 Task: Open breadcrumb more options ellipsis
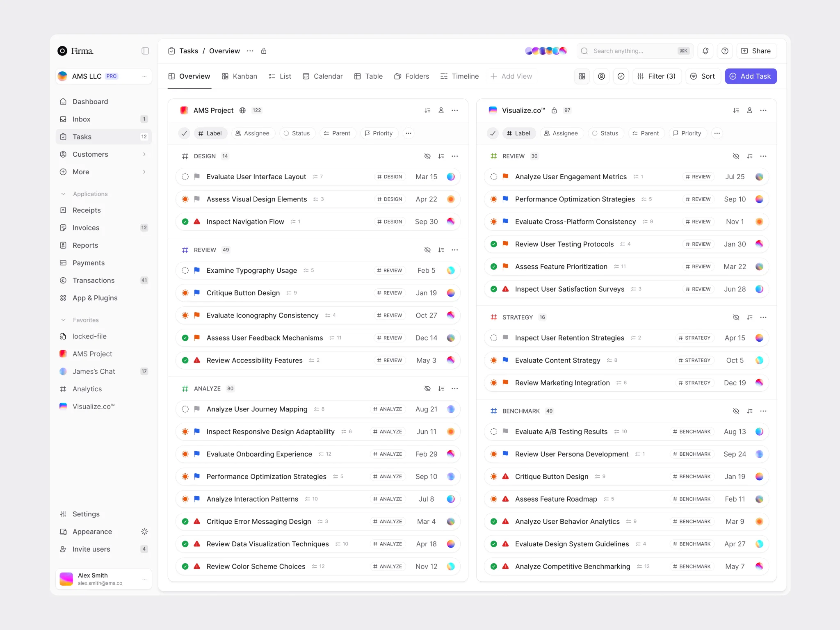click(250, 51)
